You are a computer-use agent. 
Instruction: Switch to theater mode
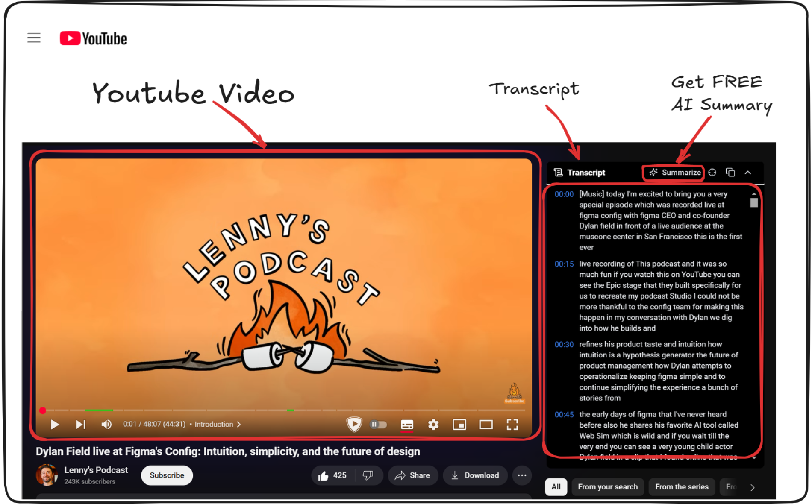486,424
